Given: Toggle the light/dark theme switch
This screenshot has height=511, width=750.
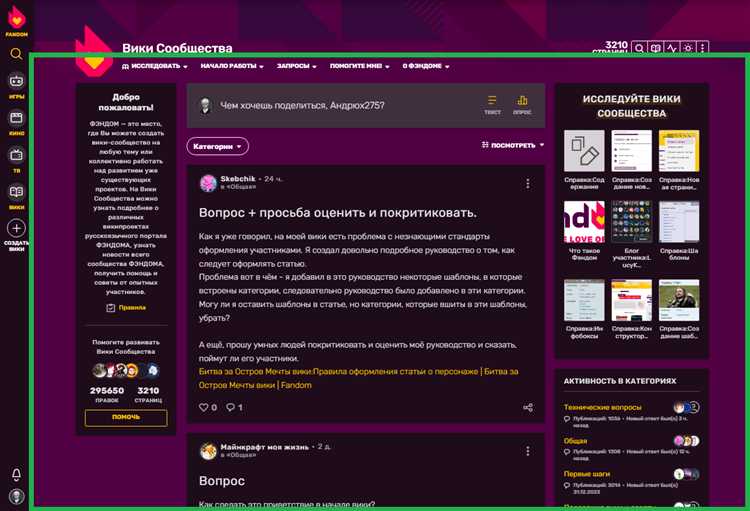Looking at the screenshot, I should pos(688,47).
